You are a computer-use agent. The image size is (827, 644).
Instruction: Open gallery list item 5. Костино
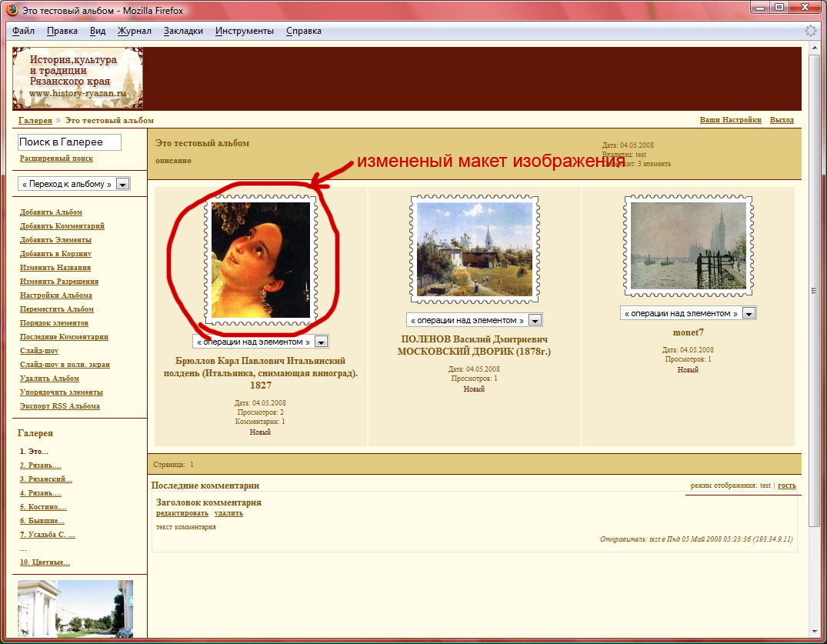tap(43, 507)
